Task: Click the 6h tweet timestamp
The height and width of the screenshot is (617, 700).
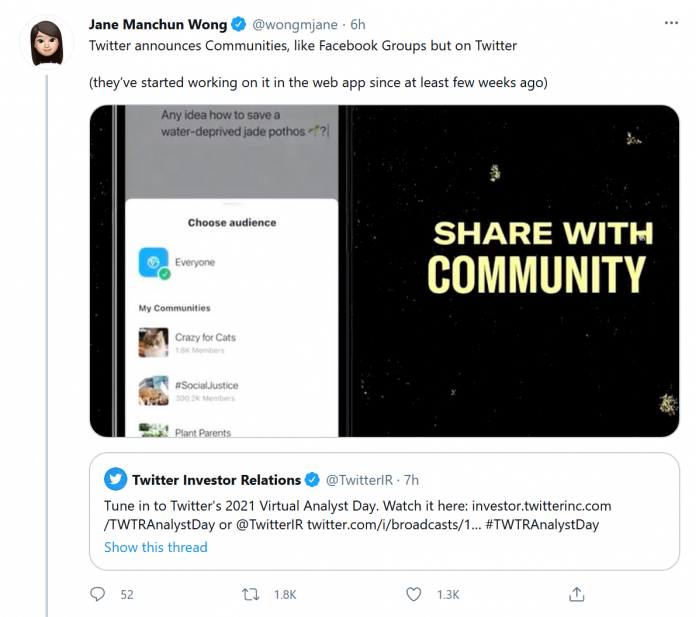Action: [x=358, y=24]
